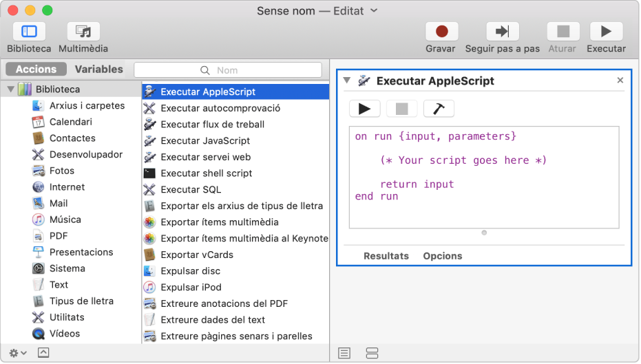The height and width of the screenshot is (364, 641).
Task: Click the Executar run toolbar button
Action: 606,32
